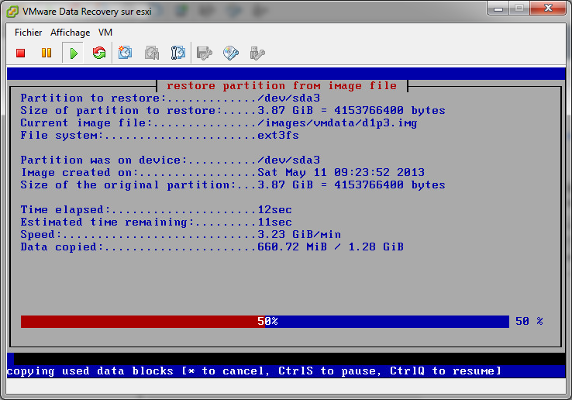Image resolution: width=572 pixels, height=400 pixels.
Task: Click the 'Size of partition to restore' line
Action: click(x=233, y=110)
